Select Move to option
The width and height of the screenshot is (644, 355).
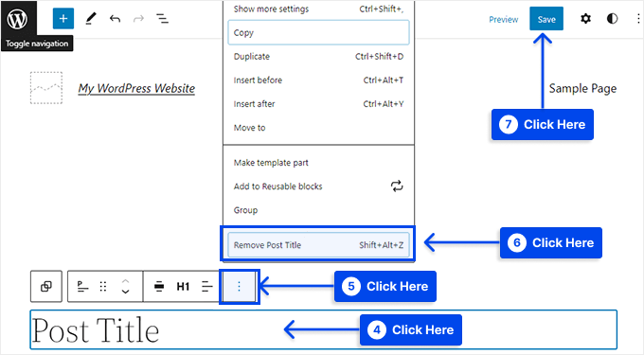[318, 128]
